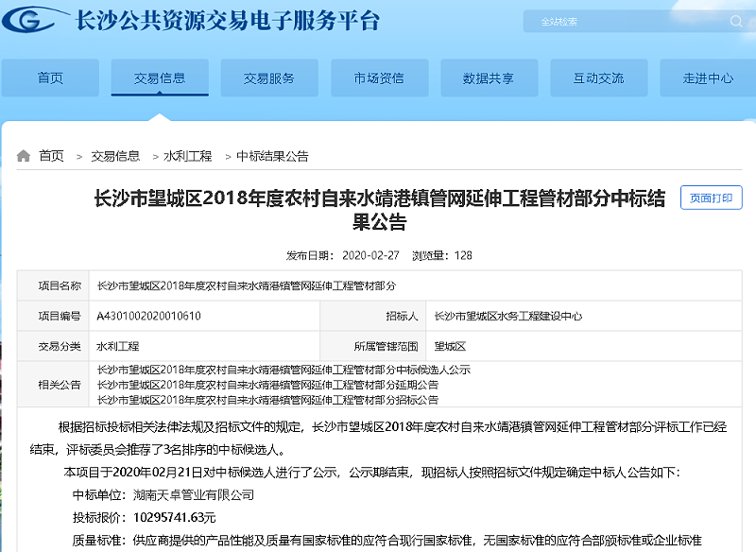
Task: Open the 数据共享 navigation tab
Action: pyautogui.click(x=489, y=78)
